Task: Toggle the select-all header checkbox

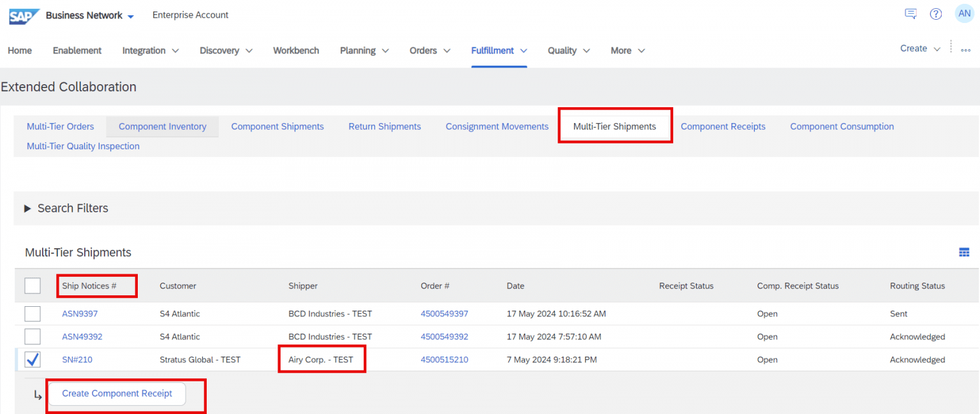Action: click(33, 286)
